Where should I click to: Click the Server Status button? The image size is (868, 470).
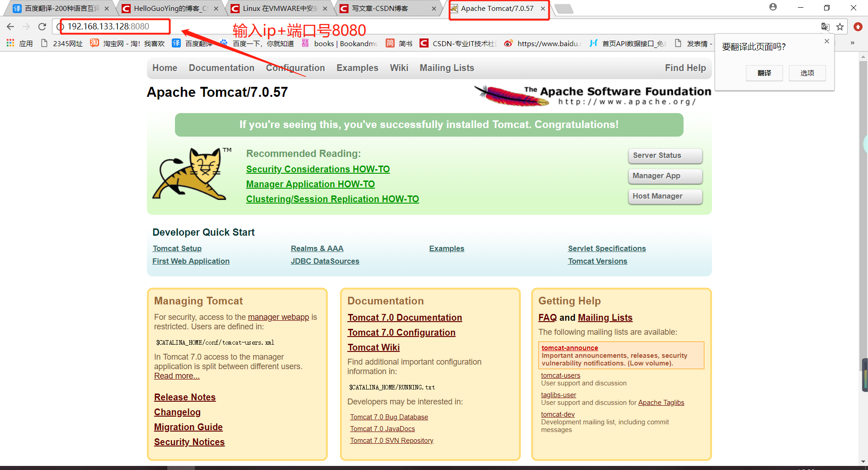tap(665, 156)
